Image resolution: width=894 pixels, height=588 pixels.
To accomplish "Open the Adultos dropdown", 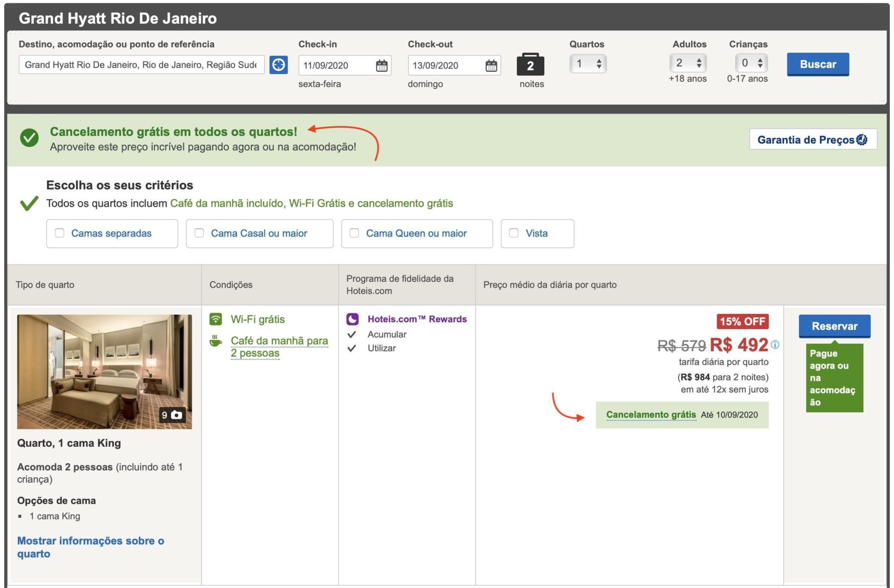I will coord(688,63).
